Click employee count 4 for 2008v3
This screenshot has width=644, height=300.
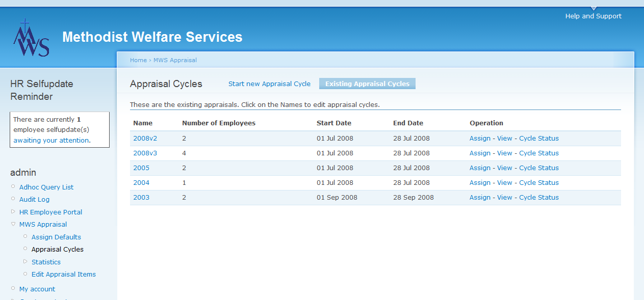pyautogui.click(x=184, y=153)
